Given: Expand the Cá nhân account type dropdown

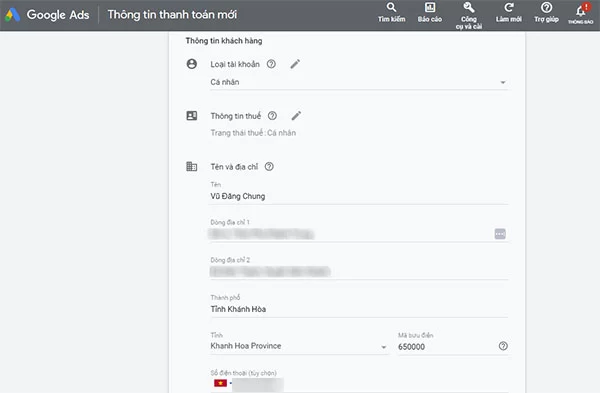Looking at the screenshot, I should point(359,82).
